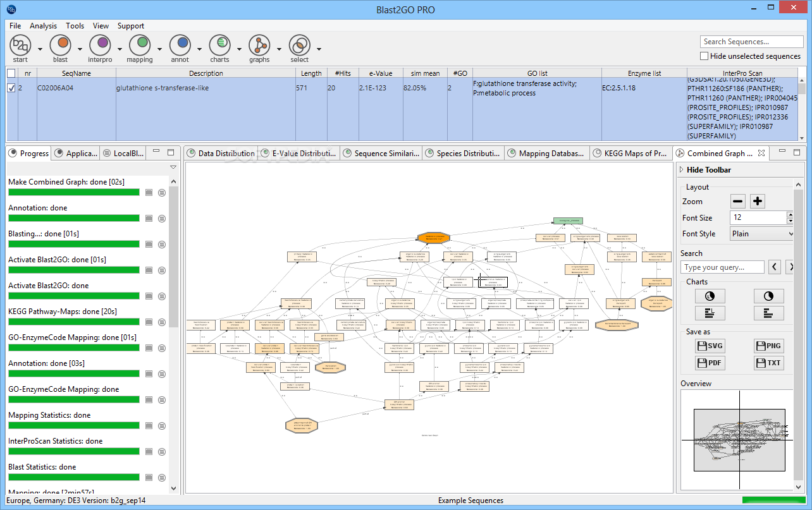Screen dimensions: 812x510
Task: Open the Progress view menu triangle
Action: tap(173, 167)
